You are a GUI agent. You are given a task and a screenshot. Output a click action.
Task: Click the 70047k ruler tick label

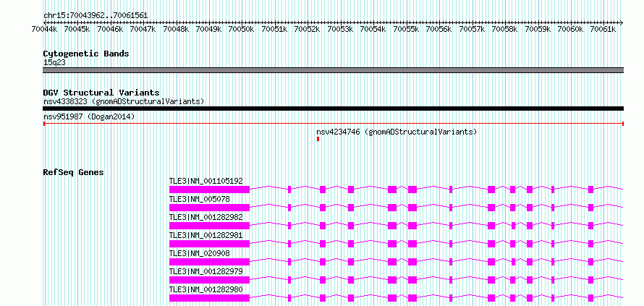click(142, 29)
